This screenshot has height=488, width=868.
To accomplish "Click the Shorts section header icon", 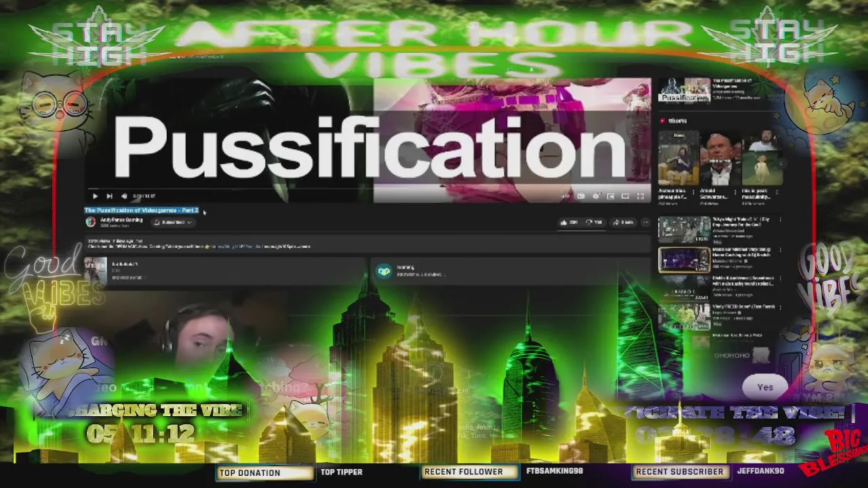I will coord(663,121).
